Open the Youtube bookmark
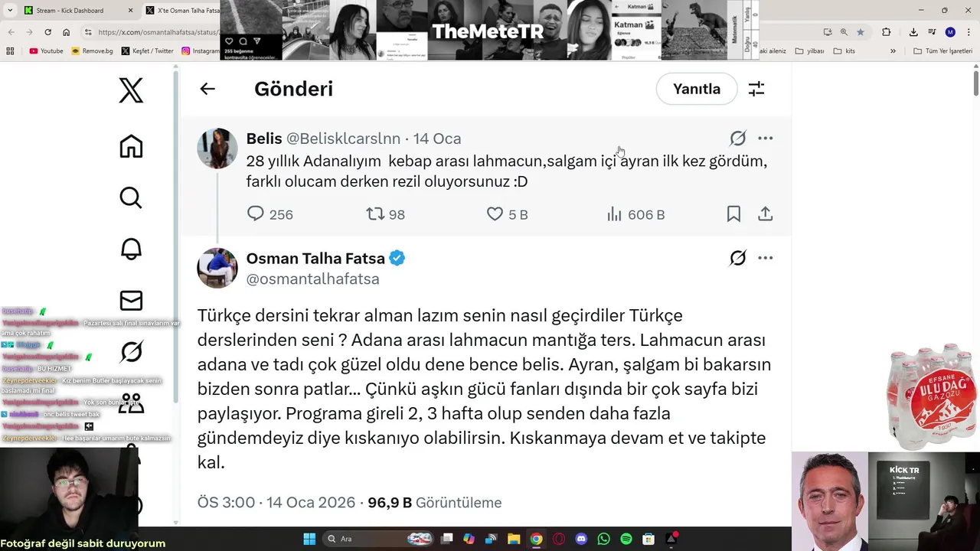Screen dimensions: 980x551 click(47, 51)
